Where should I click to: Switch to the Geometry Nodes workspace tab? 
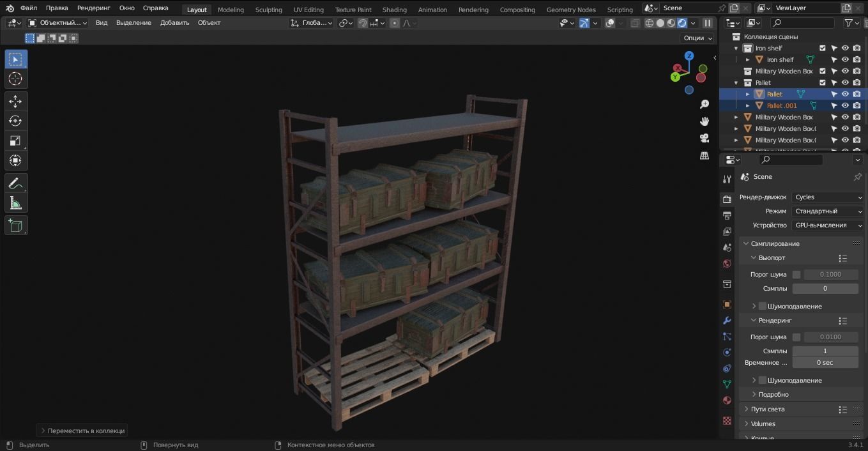[571, 10]
